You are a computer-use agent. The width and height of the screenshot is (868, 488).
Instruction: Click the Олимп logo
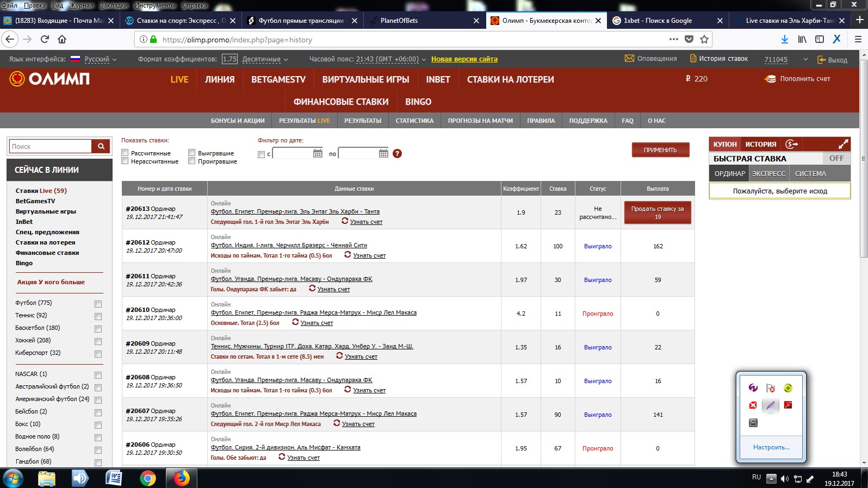coord(49,79)
